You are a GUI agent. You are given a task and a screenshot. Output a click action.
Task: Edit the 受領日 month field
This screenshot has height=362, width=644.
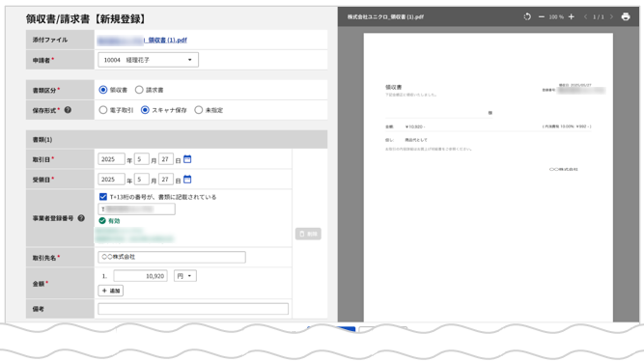(x=142, y=180)
